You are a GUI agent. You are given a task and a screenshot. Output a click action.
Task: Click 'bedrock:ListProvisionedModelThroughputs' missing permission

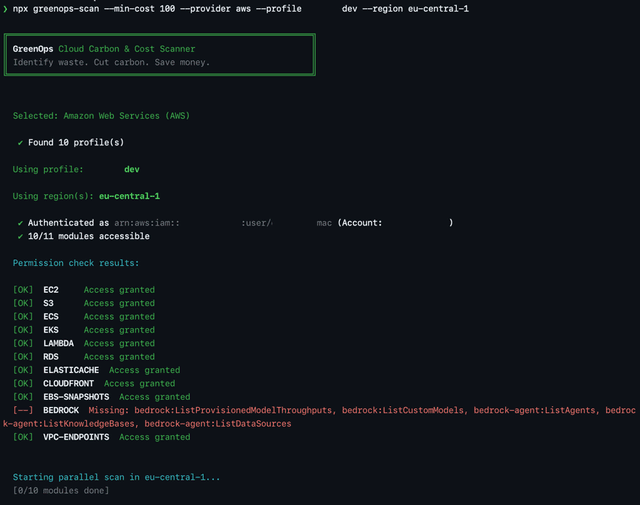click(x=233, y=410)
